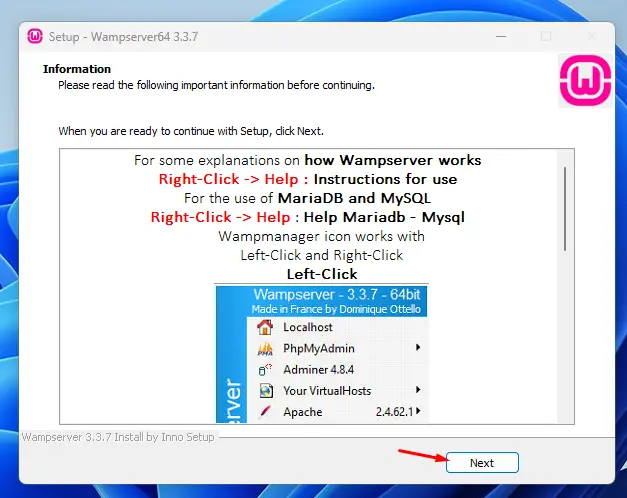Select Your VirtualHosts menu entry

click(337, 391)
